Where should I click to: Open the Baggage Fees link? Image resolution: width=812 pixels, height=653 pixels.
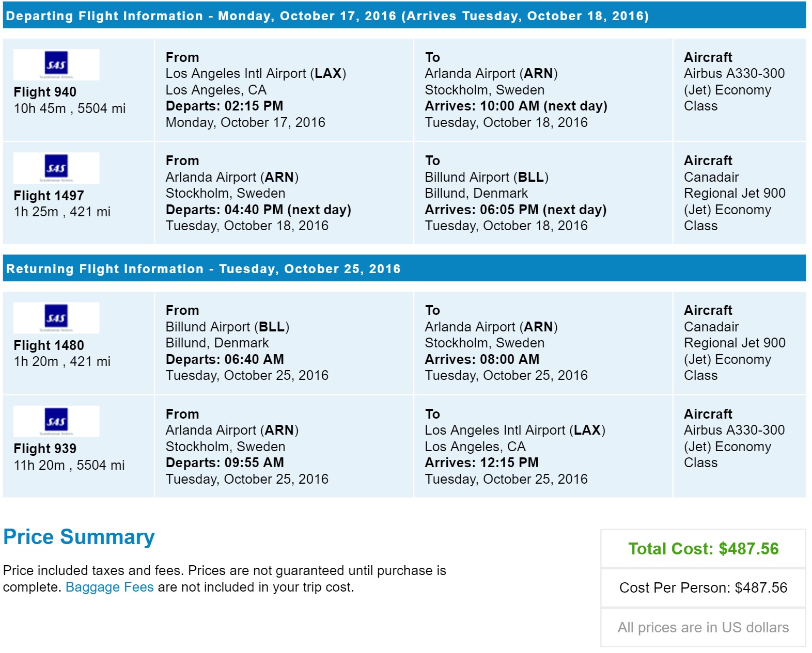[110, 587]
